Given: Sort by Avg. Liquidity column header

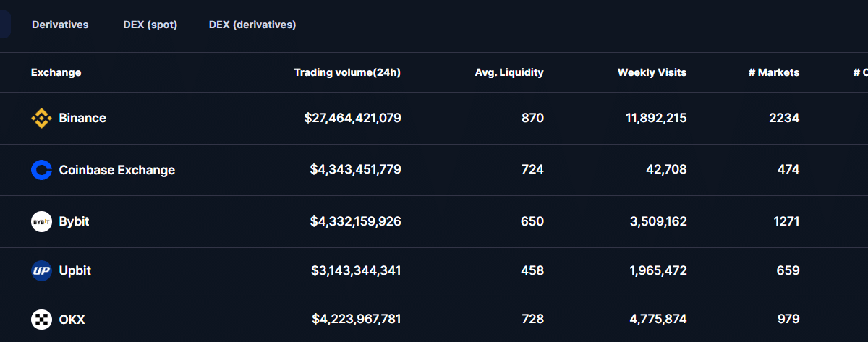Looking at the screenshot, I should [x=509, y=72].
